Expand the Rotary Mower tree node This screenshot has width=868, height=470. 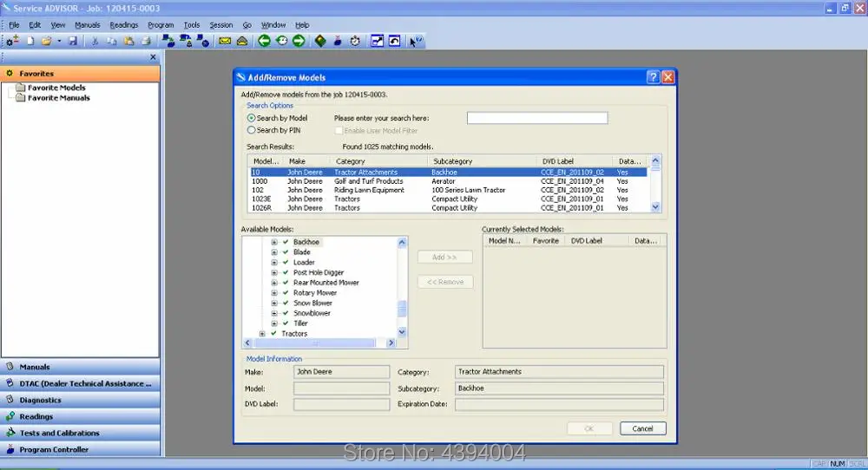coord(274,293)
